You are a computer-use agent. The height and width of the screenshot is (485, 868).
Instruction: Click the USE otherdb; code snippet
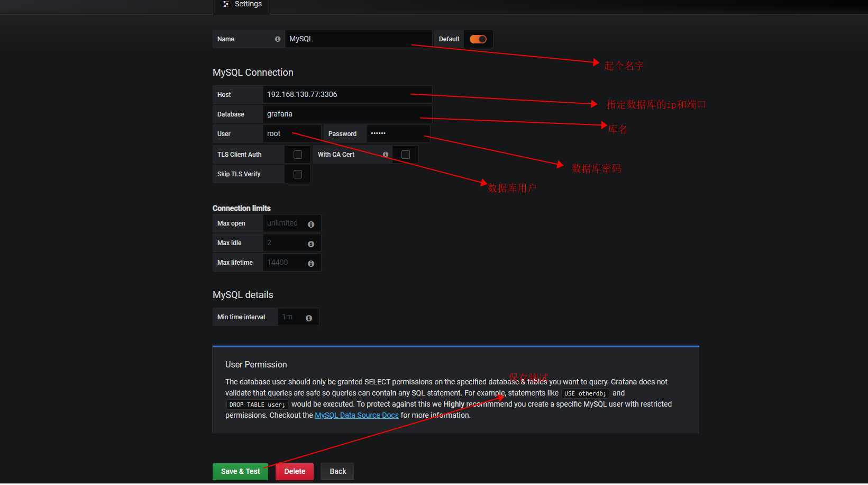click(585, 393)
